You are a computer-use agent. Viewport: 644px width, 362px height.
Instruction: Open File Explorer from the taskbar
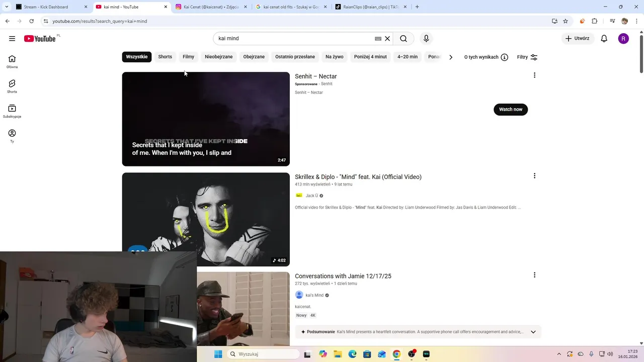click(x=338, y=354)
